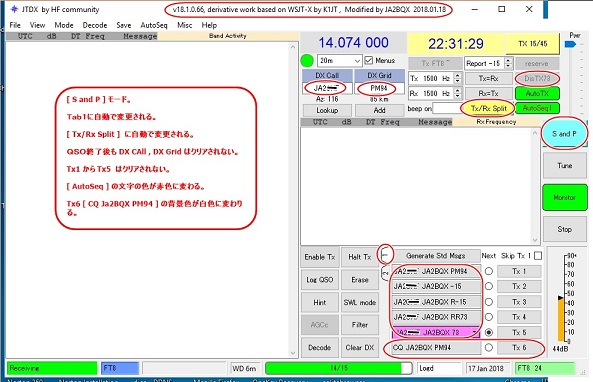Click the Rx=Tx button
Image resolution: width=593 pixels, height=382 pixels.
pyautogui.click(x=489, y=93)
